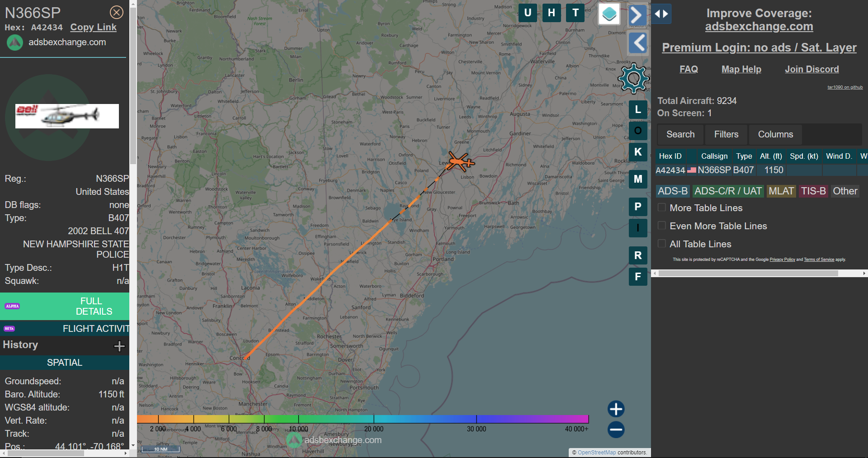Viewport: 868px width, 458px height.
Task: Enable More Table Lines checkbox
Action: [x=662, y=208]
